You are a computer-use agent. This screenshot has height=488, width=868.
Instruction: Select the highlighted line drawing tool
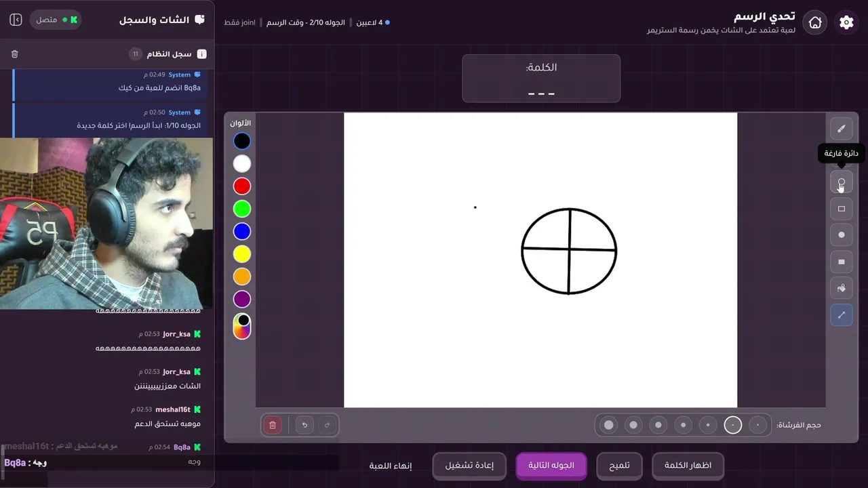click(842, 314)
